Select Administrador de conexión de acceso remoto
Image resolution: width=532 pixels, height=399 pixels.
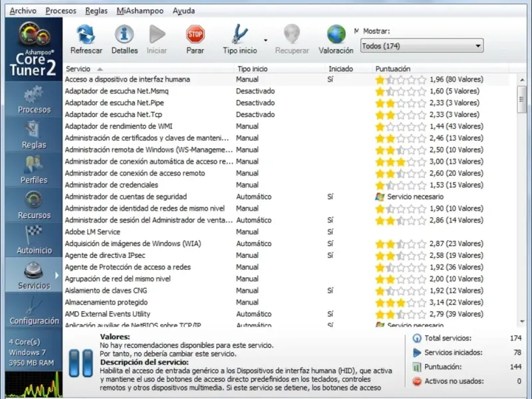(x=287, y=173)
